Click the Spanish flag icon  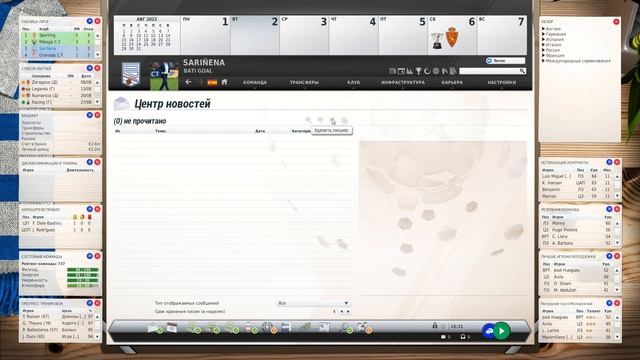pyautogui.click(x=212, y=82)
